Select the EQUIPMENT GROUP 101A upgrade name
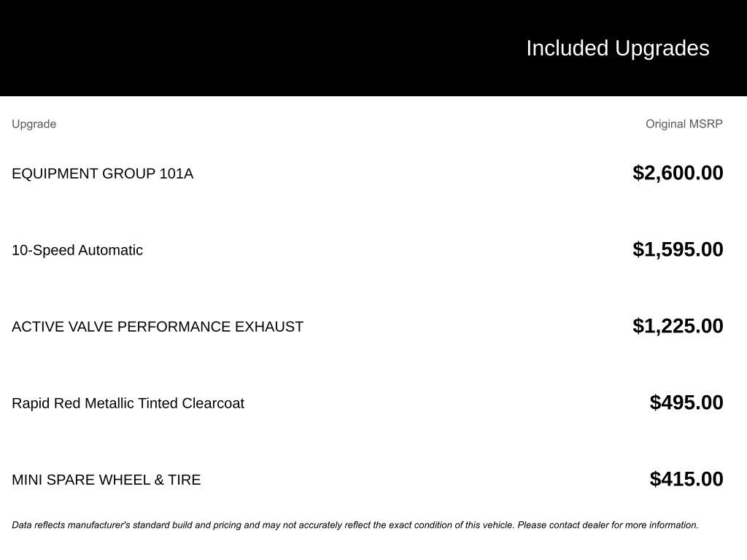Viewport: 747px width, 560px height. [102, 174]
